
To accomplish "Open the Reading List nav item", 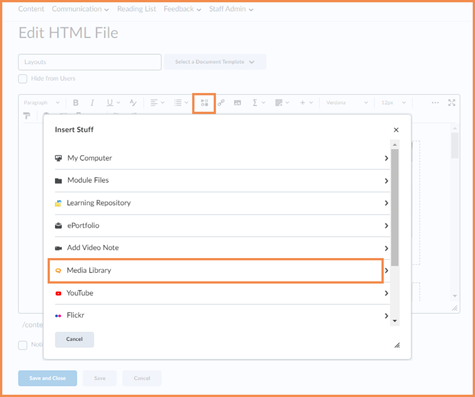I will coord(136,9).
